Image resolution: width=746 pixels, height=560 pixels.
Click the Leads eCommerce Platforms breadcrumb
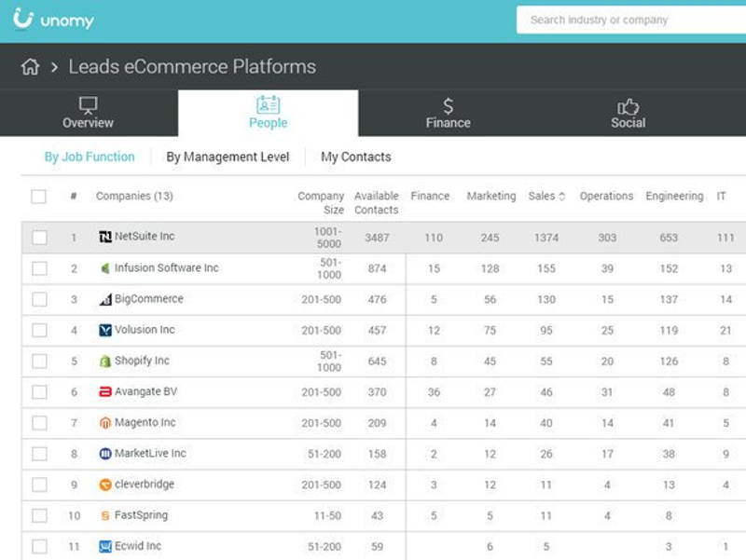[192, 66]
